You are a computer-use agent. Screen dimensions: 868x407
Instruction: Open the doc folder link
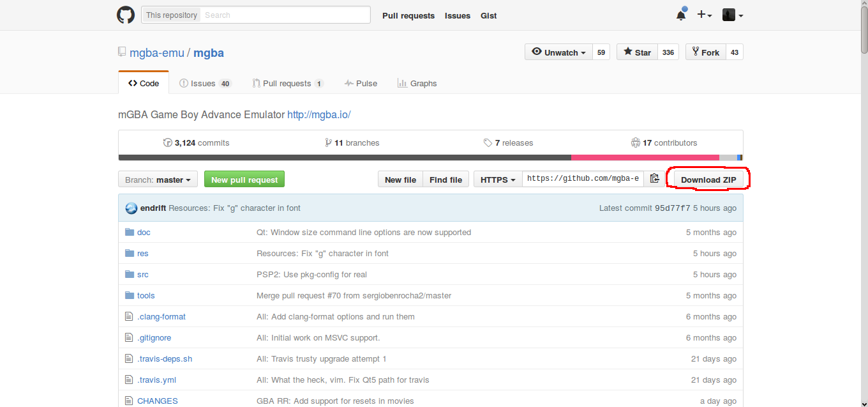point(144,232)
